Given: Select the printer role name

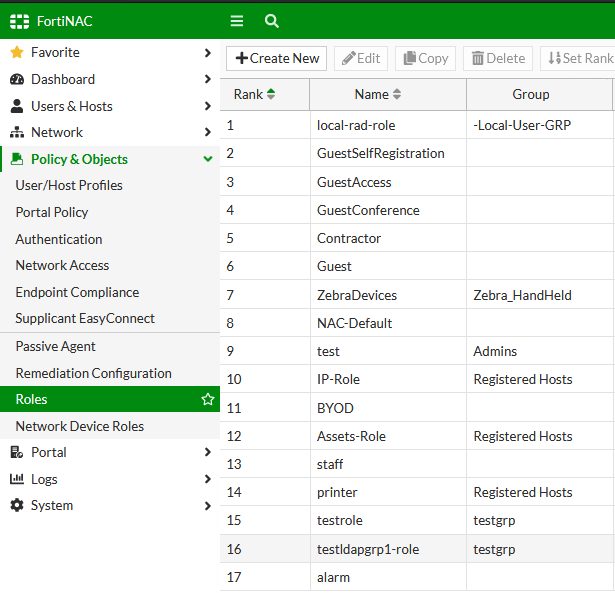Looking at the screenshot, I should [337, 492].
